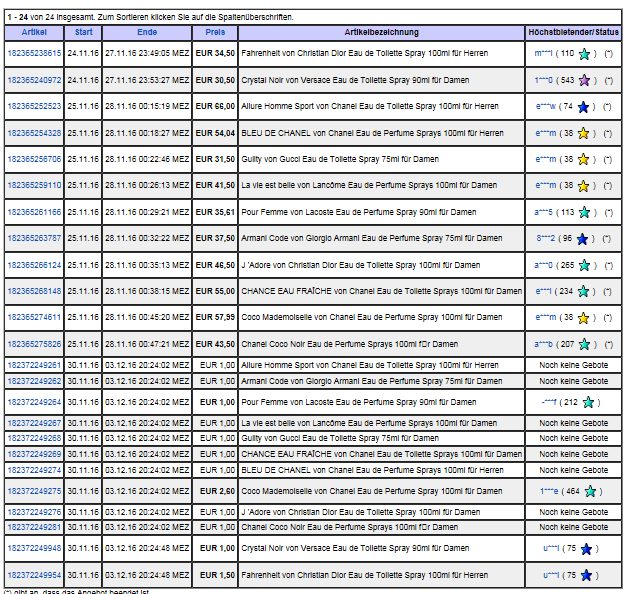Sort by the Start column header
This screenshot has width=627, height=594.
[x=84, y=32]
